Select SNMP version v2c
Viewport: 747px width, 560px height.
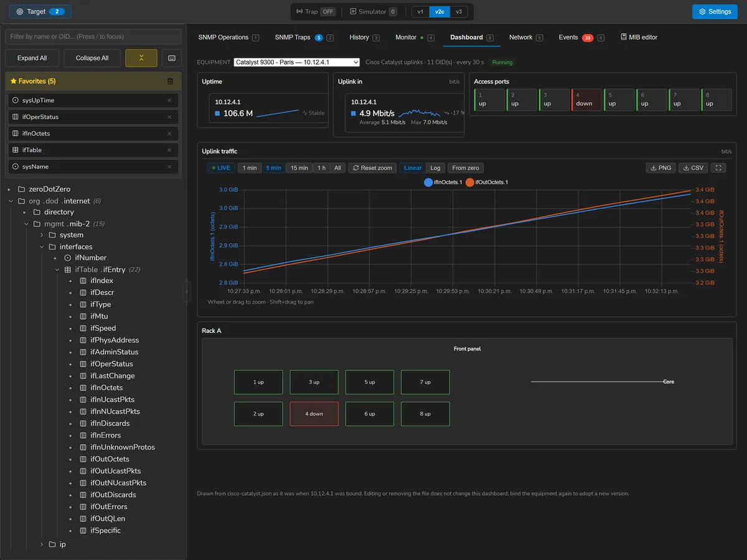coord(439,12)
